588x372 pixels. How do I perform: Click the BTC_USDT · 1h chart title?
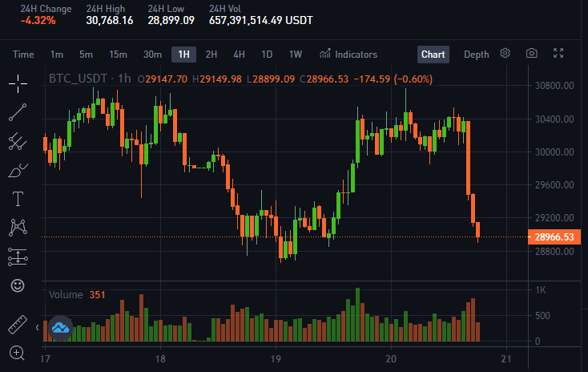[x=90, y=79]
